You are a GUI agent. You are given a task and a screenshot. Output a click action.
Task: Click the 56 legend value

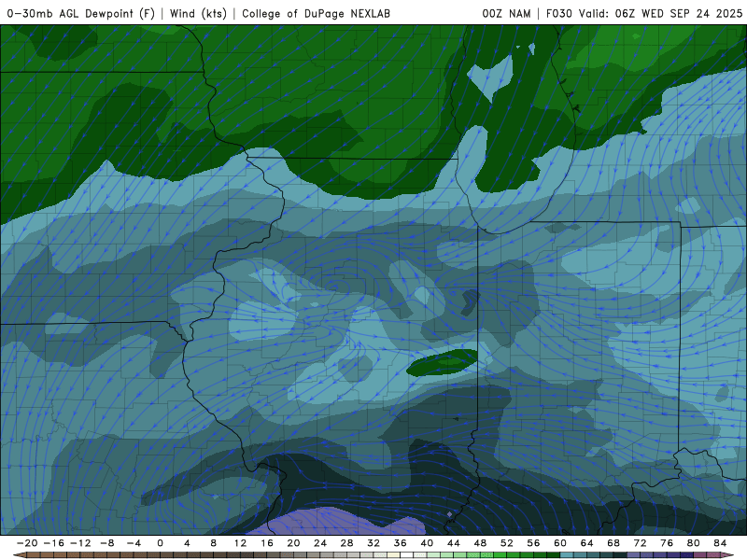coord(533,543)
